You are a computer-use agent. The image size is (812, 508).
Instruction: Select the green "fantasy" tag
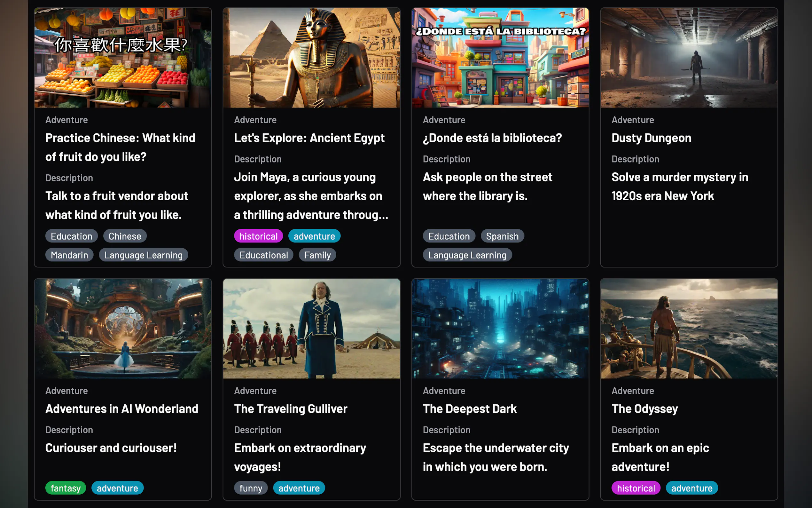point(66,488)
